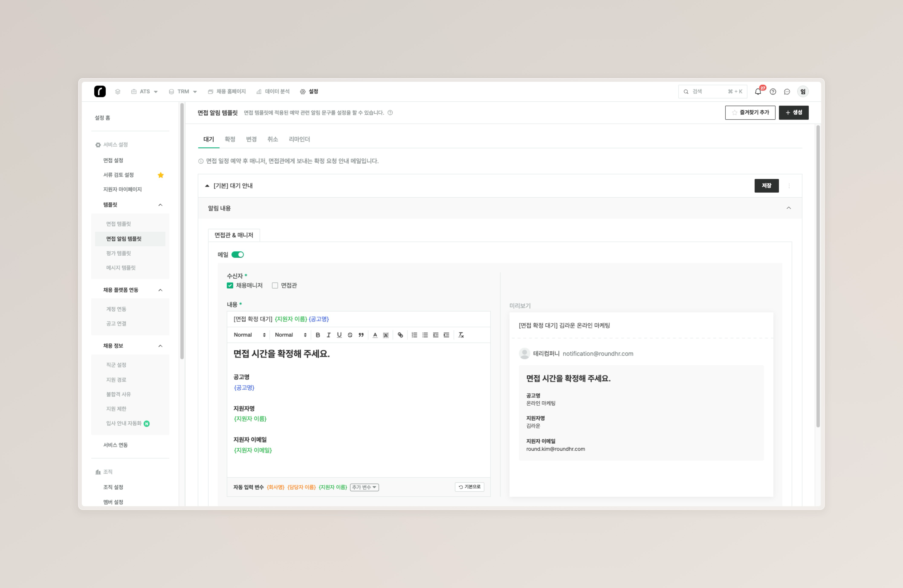Click the 즐겨찾기 추가 button
This screenshot has width=903, height=588.
(x=750, y=113)
